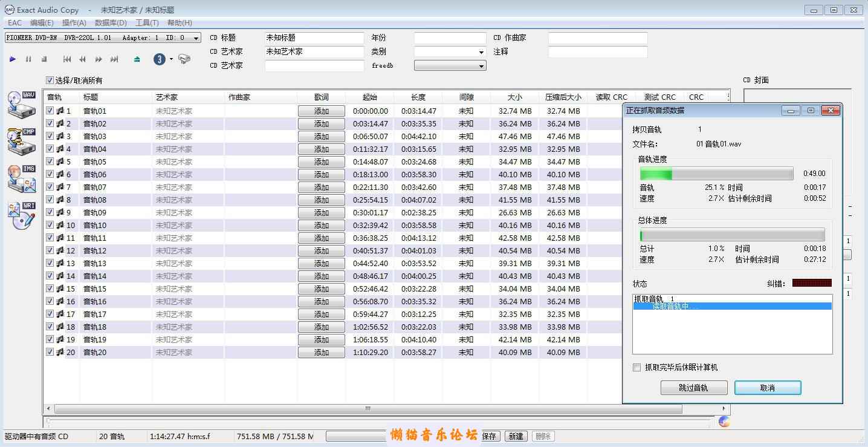Click the 年份 year input field
This screenshot has width=868, height=447.
click(x=450, y=38)
